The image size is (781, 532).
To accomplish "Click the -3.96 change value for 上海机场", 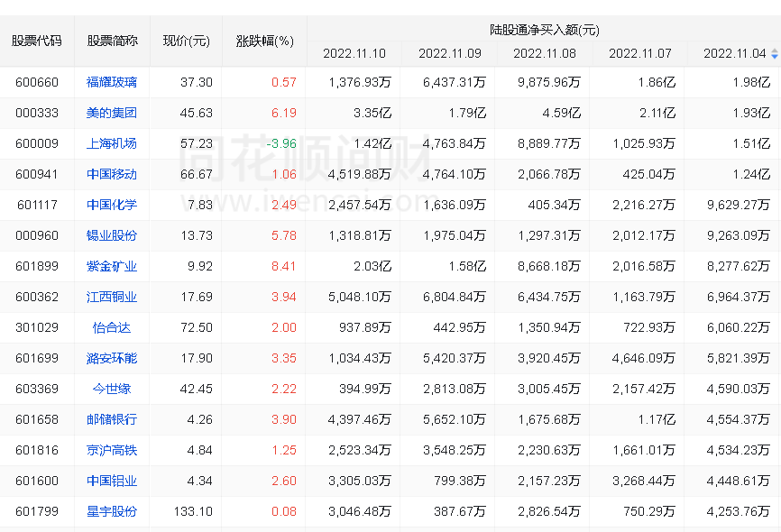I will coord(281,143).
